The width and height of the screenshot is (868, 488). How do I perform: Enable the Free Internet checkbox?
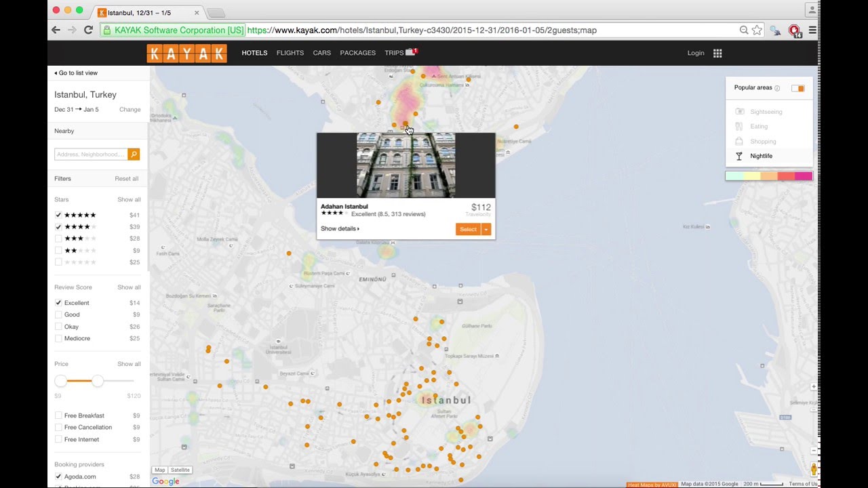(x=58, y=439)
